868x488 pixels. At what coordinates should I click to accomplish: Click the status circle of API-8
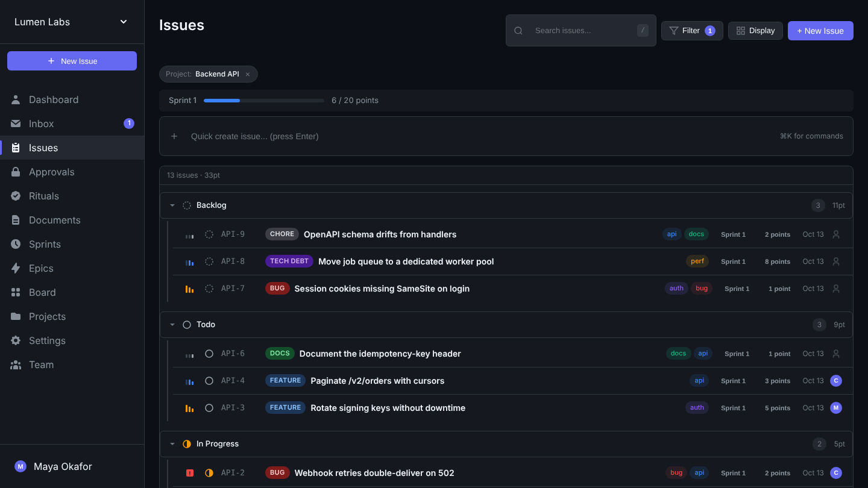pyautogui.click(x=209, y=261)
